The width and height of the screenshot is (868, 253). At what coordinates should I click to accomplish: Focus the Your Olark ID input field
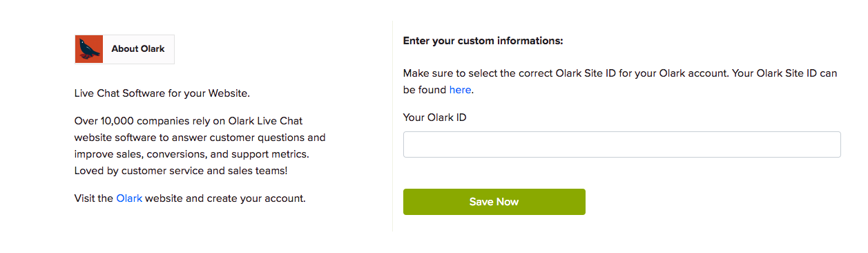(x=621, y=144)
